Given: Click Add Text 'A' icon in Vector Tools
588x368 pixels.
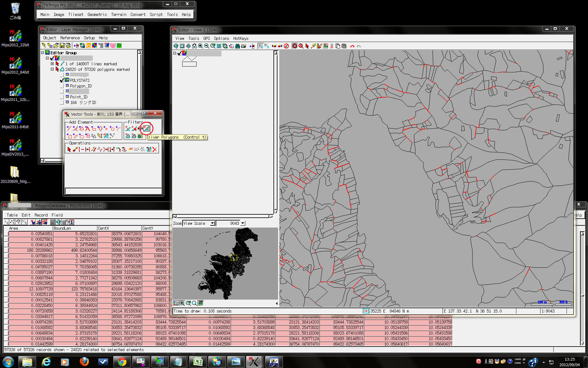Looking at the screenshot, I should point(88,128).
